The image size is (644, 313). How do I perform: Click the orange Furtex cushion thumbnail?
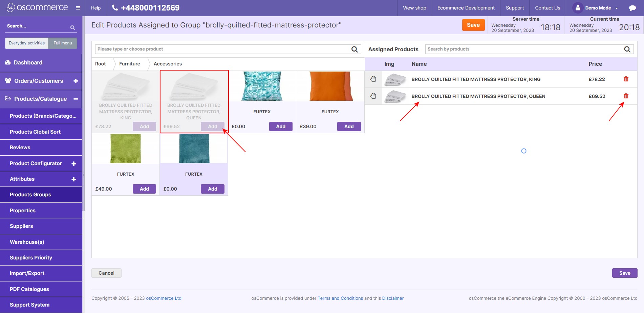tap(330, 86)
